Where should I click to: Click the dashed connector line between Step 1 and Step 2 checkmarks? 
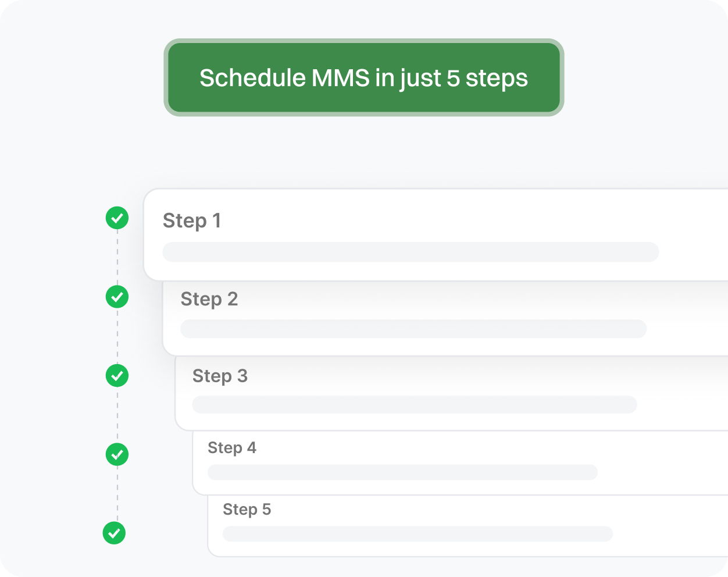pyautogui.click(x=117, y=258)
